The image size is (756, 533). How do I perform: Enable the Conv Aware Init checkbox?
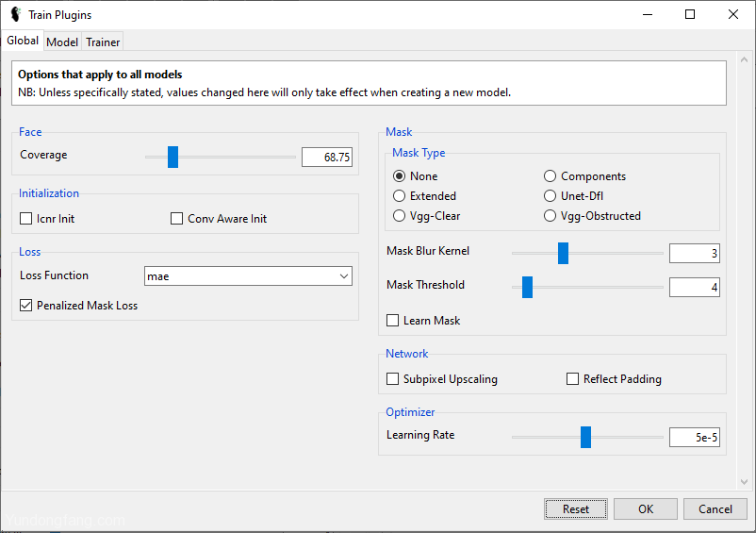177,219
